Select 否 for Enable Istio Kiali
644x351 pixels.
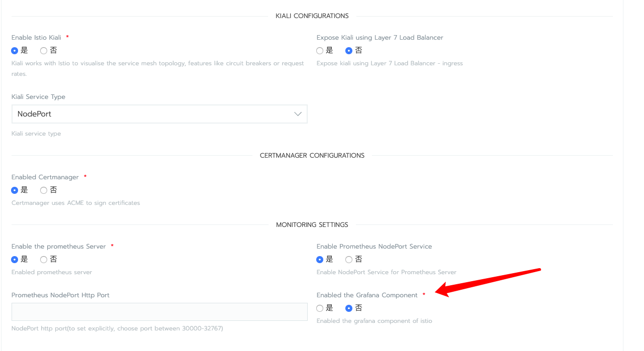44,51
